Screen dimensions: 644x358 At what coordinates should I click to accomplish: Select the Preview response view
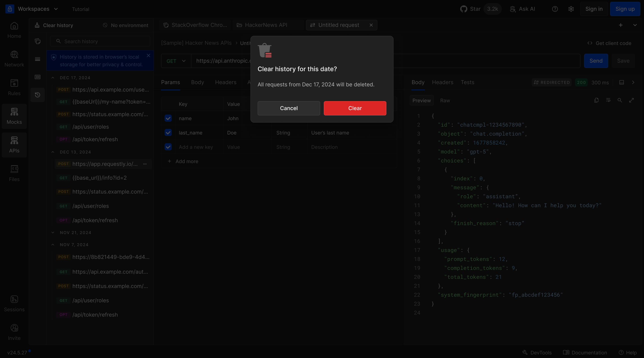(x=422, y=100)
